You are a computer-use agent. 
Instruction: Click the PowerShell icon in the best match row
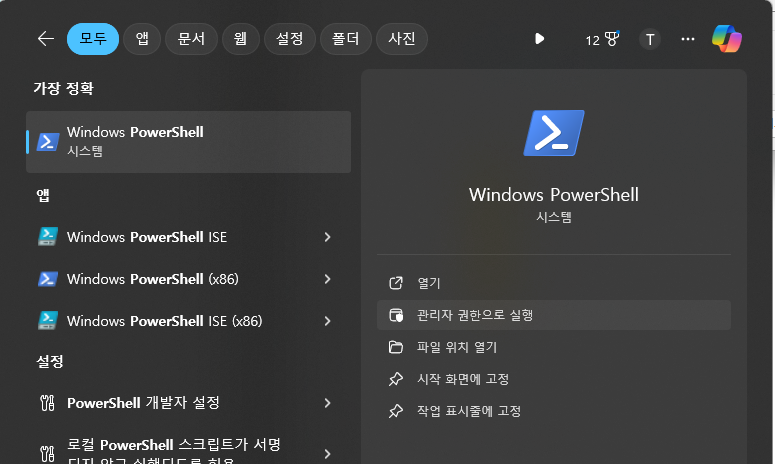[x=48, y=142]
